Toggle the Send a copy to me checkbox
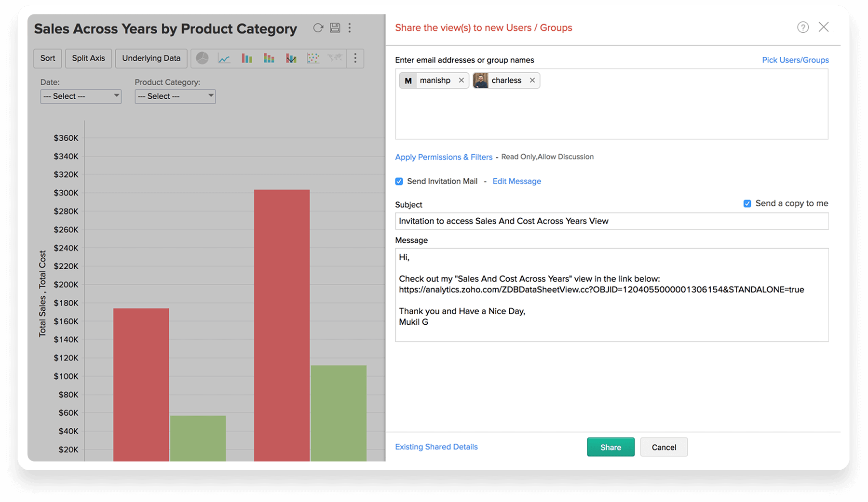Screen dimensions: 868x502 747,204
